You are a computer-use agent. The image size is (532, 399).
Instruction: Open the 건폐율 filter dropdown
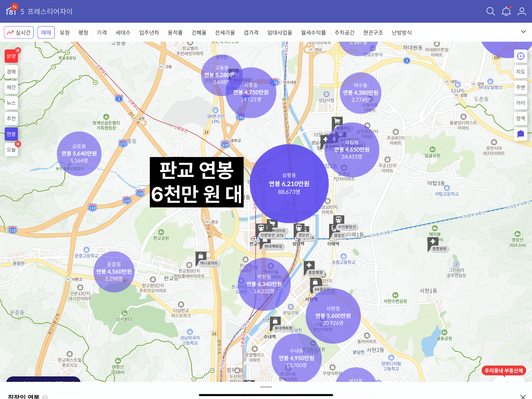[199, 32]
